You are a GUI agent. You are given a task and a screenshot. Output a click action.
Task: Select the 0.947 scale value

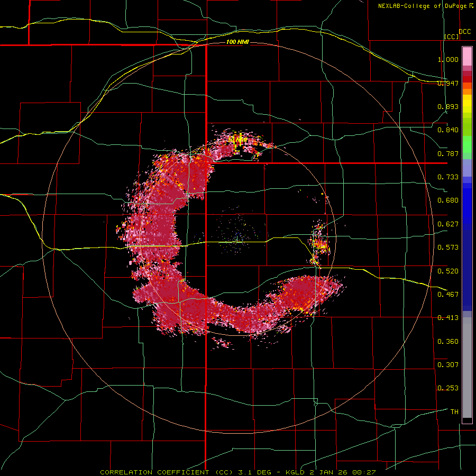[x=448, y=83]
